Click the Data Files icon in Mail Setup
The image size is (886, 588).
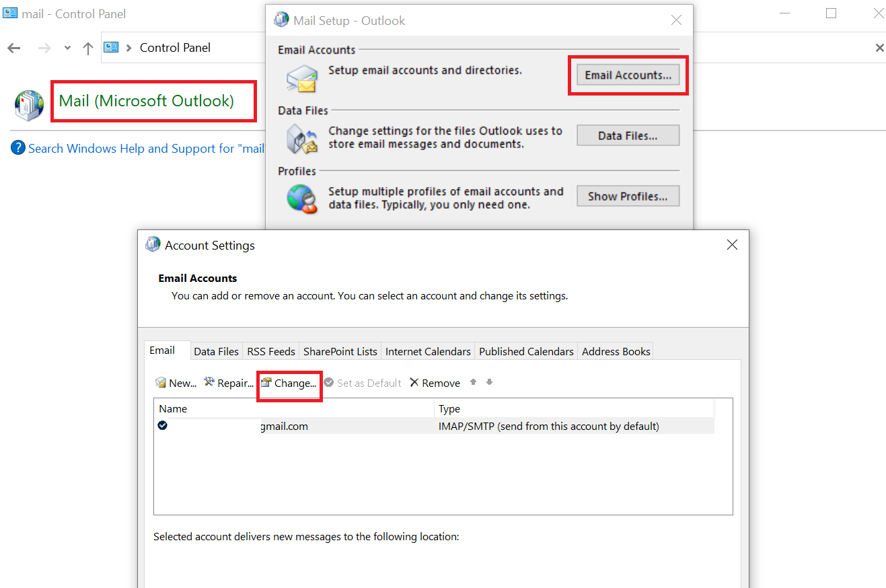(301, 138)
